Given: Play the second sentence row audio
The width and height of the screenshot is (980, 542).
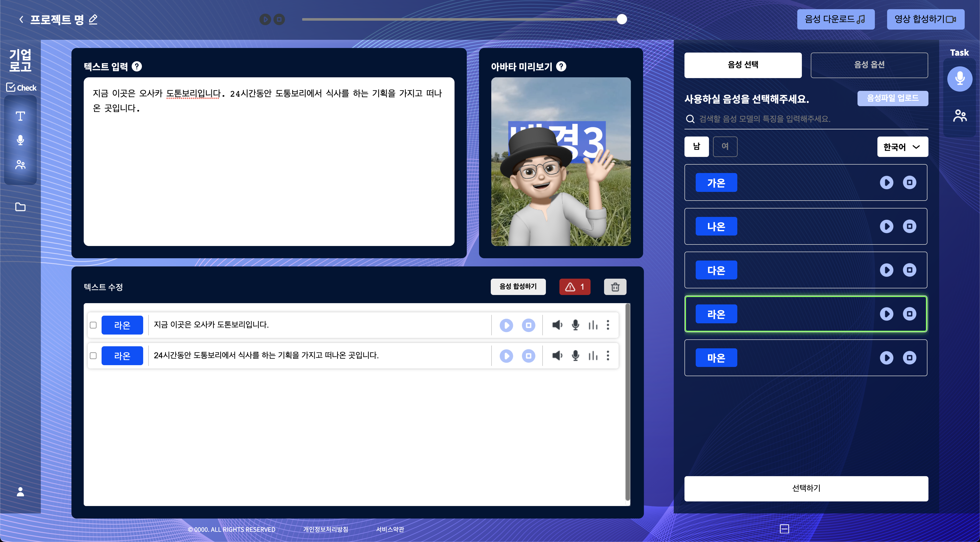Looking at the screenshot, I should (506, 356).
